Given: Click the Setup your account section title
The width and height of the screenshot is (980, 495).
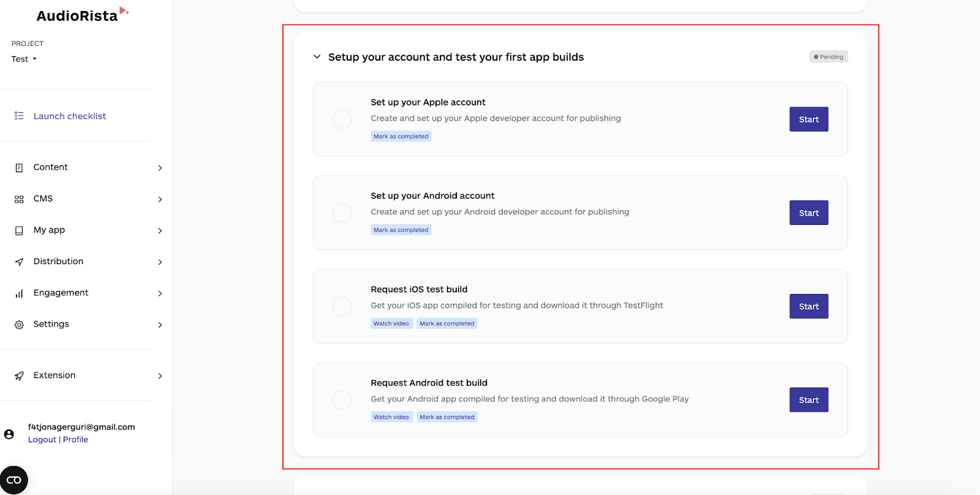Looking at the screenshot, I should coord(456,57).
